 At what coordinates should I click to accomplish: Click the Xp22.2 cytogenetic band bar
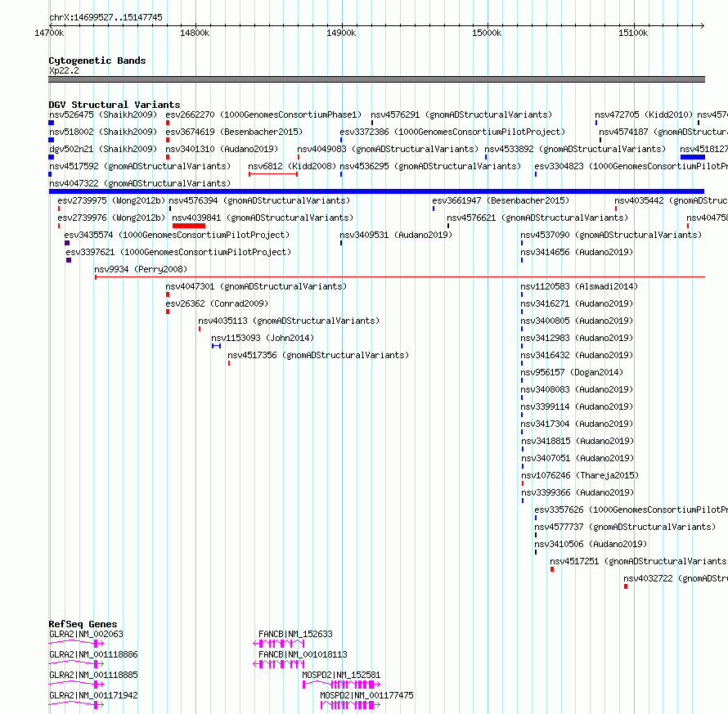coord(376,79)
